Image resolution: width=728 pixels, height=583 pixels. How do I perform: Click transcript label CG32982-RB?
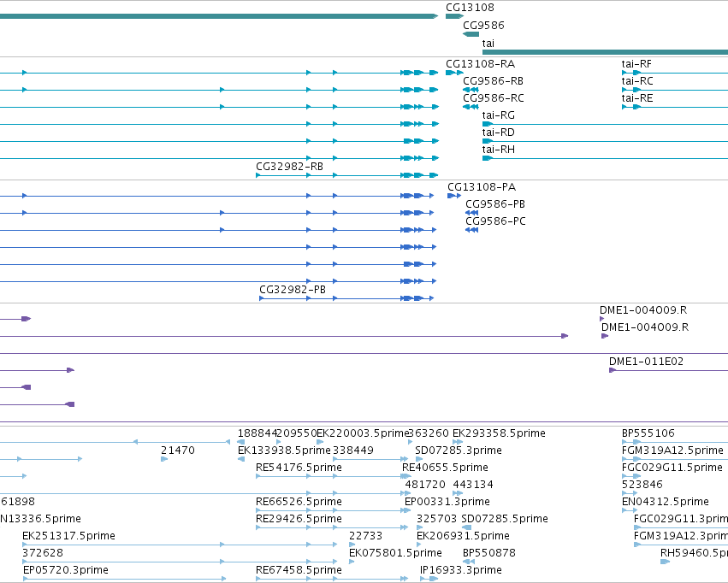pyautogui.click(x=290, y=167)
